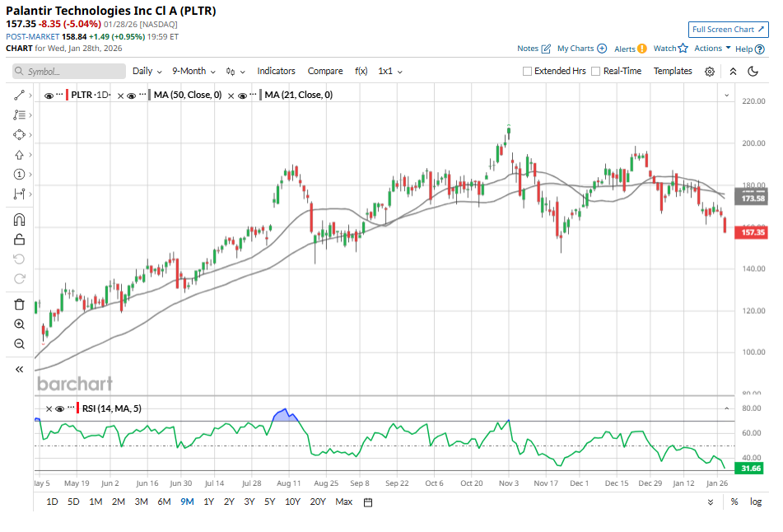Select the 1Y time range tab
Viewport: 783px width, 532px height.
208,502
